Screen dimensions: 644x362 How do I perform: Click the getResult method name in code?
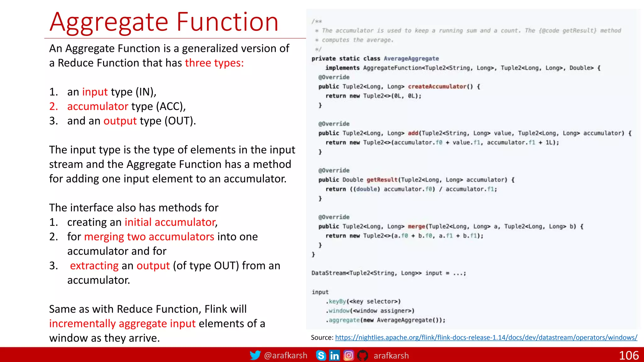(382, 180)
